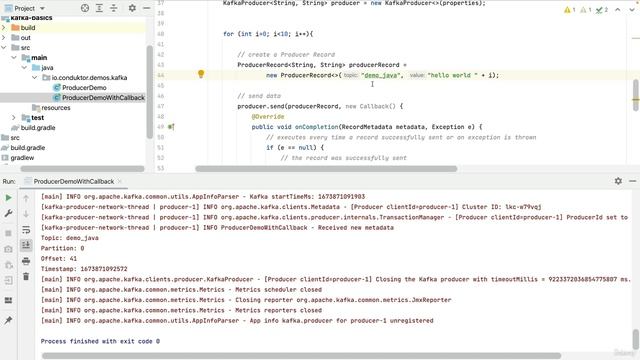Collapse all in Project panel
Image resolution: width=640 pixels, height=360 pixels.
click(x=113, y=8)
